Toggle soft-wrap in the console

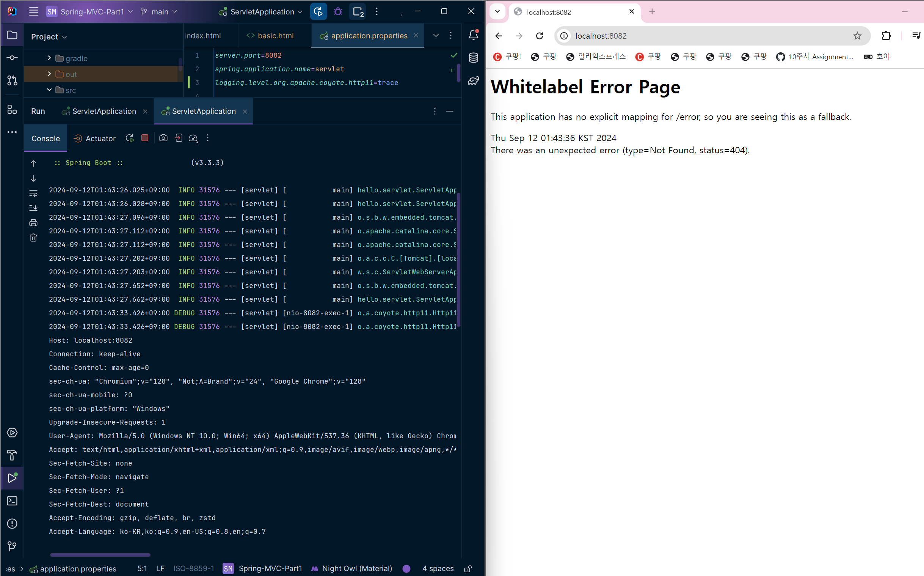click(33, 194)
